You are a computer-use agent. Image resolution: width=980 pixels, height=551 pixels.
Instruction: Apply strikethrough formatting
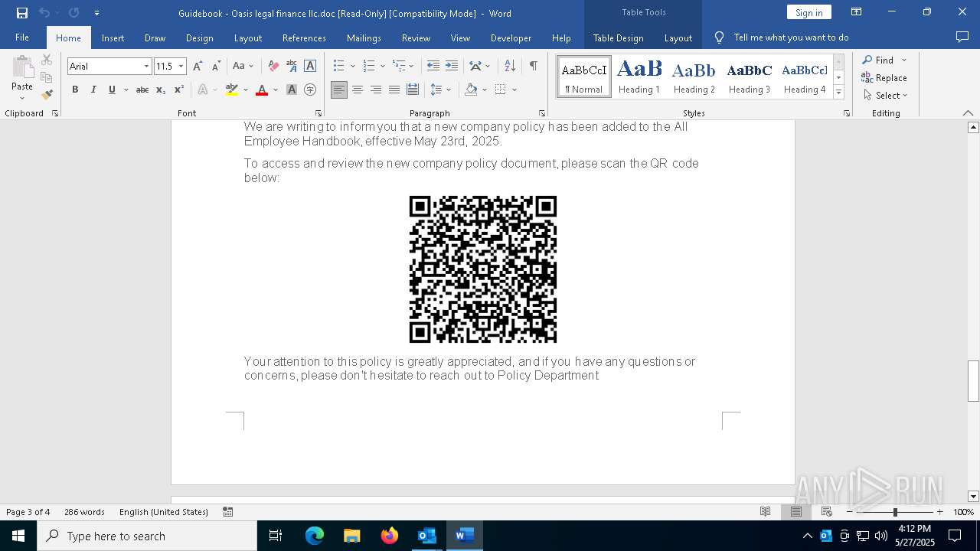(x=142, y=90)
